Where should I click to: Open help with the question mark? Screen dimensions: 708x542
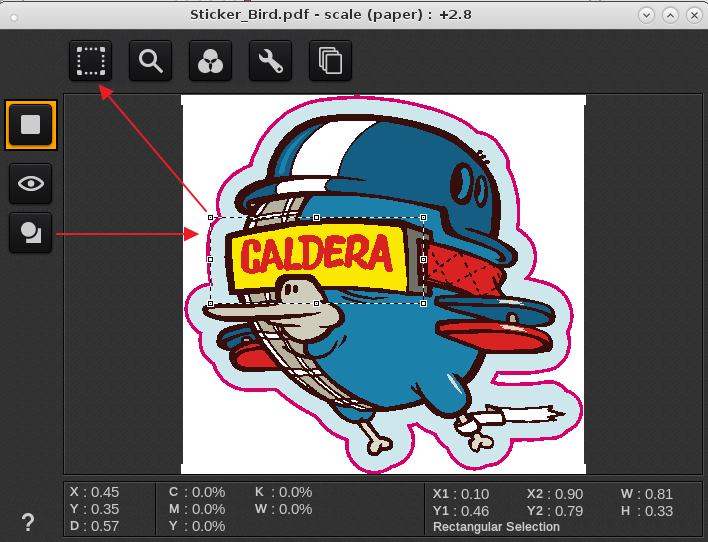point(28,522)
